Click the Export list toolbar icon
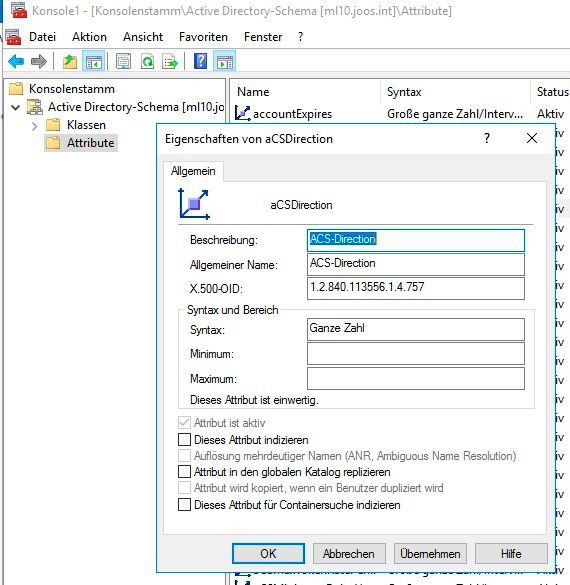570x585 pixels. click(x=170, y=61)
